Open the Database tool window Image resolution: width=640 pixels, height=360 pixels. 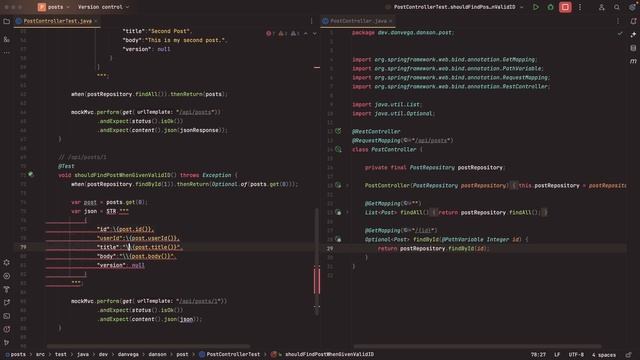pyautogui.click(x=633, y=48)
